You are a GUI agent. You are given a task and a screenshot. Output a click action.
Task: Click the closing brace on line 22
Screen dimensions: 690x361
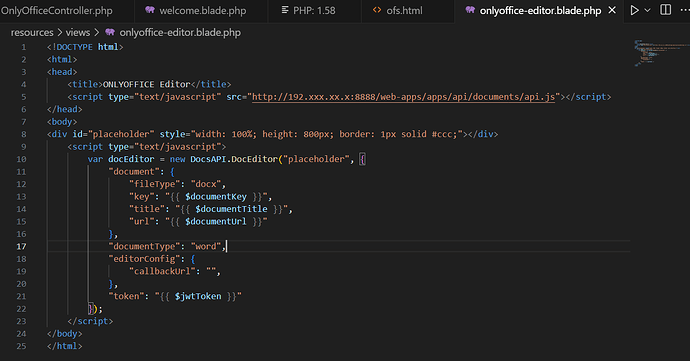click(90, 309)
